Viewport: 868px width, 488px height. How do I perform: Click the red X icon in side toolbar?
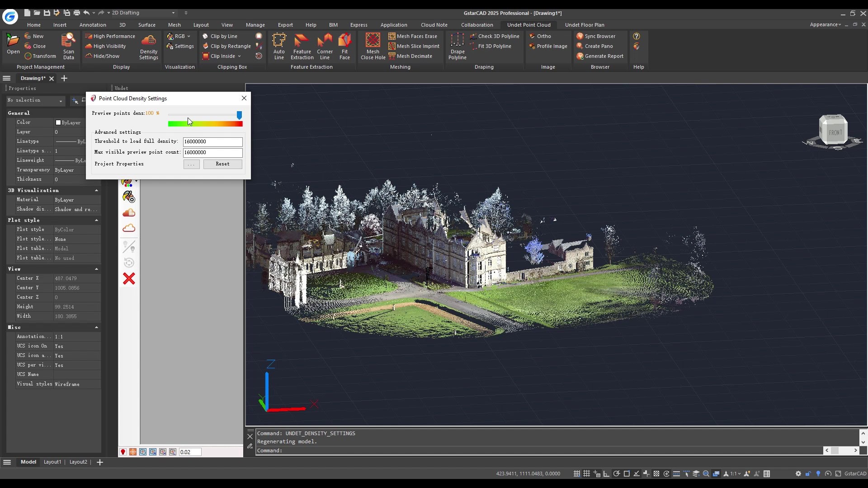129,279
